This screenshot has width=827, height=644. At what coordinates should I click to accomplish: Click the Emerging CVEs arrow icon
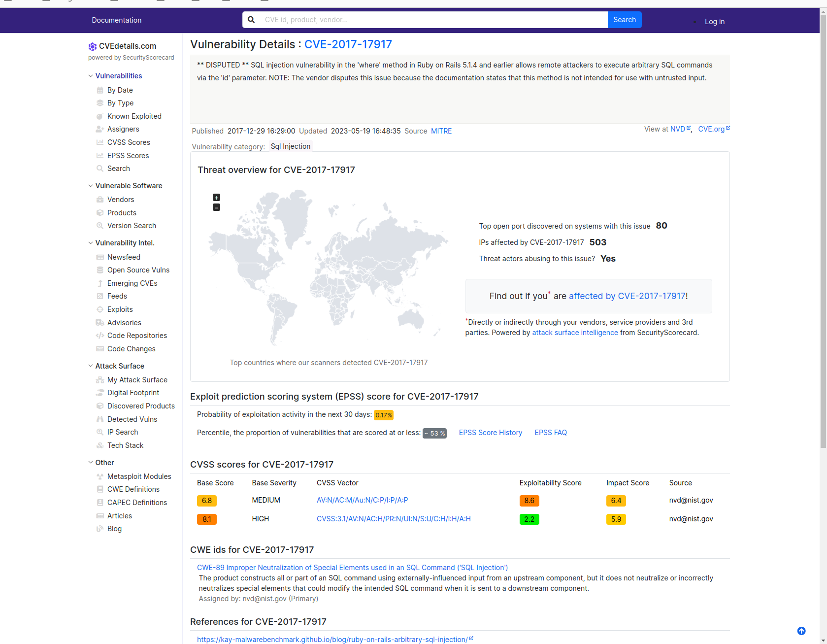[x=100, y=283]
